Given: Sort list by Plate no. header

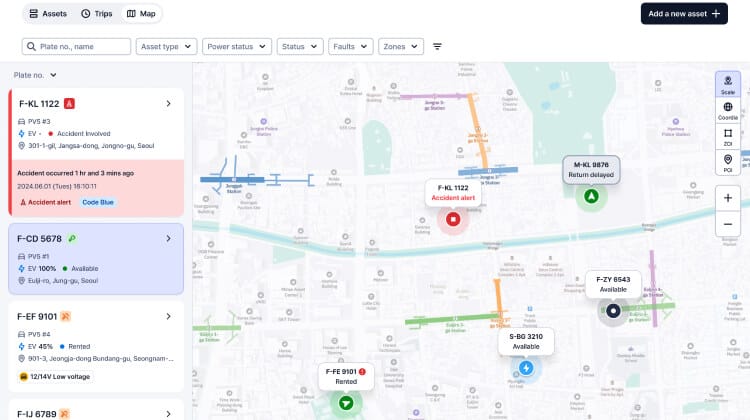Looking at the screenshot, I should click(35, 75).
